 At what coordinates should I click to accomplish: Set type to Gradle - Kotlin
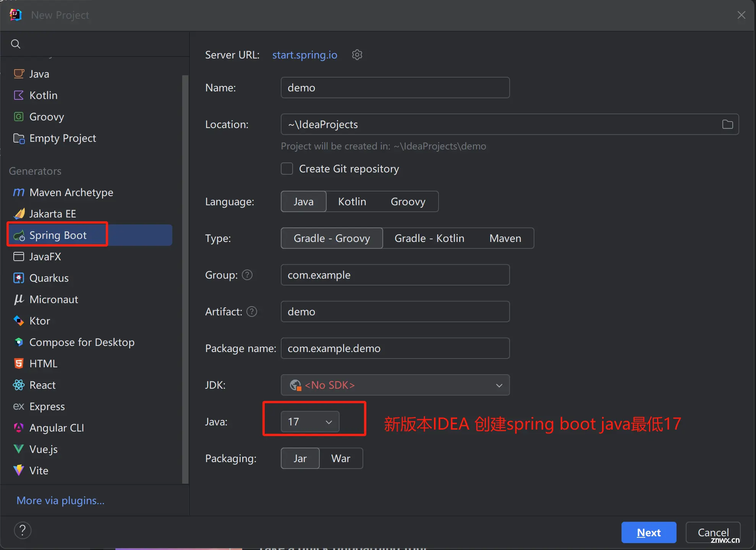[429, 238]
